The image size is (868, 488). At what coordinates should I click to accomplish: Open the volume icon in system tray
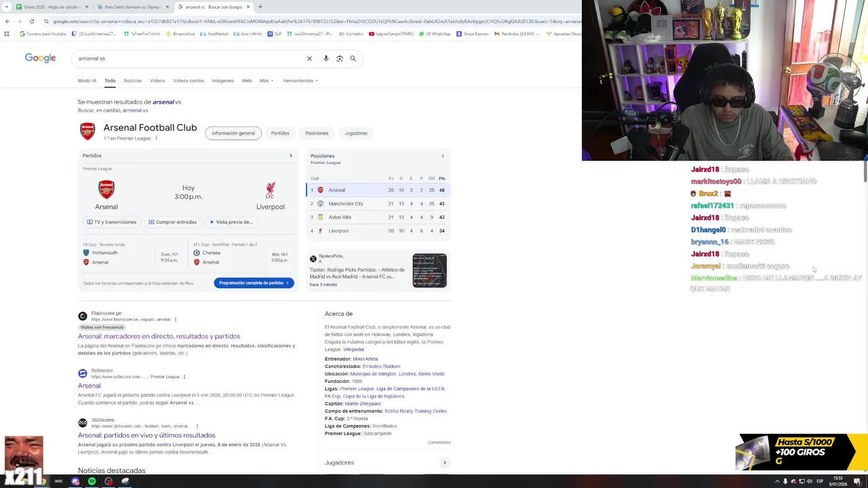[x=809, y=481]
